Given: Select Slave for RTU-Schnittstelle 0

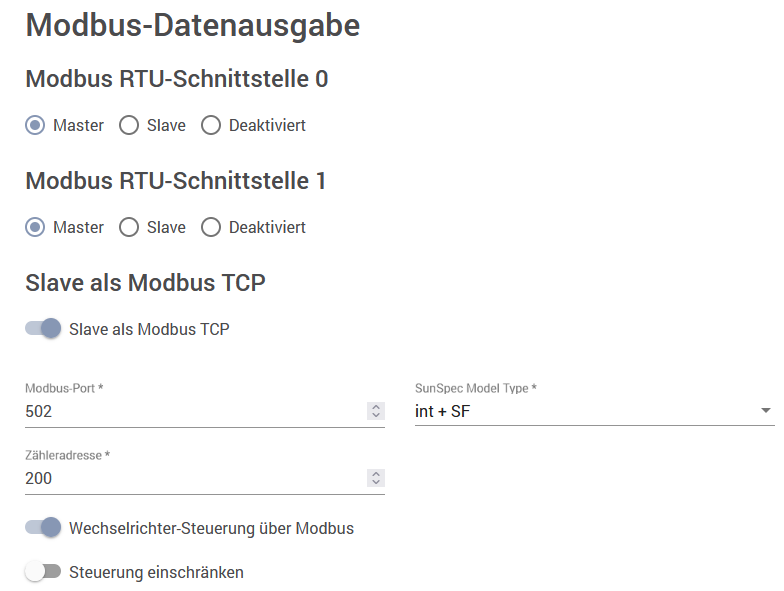Looking at the screenshot, I should click(x=129, y=125).
